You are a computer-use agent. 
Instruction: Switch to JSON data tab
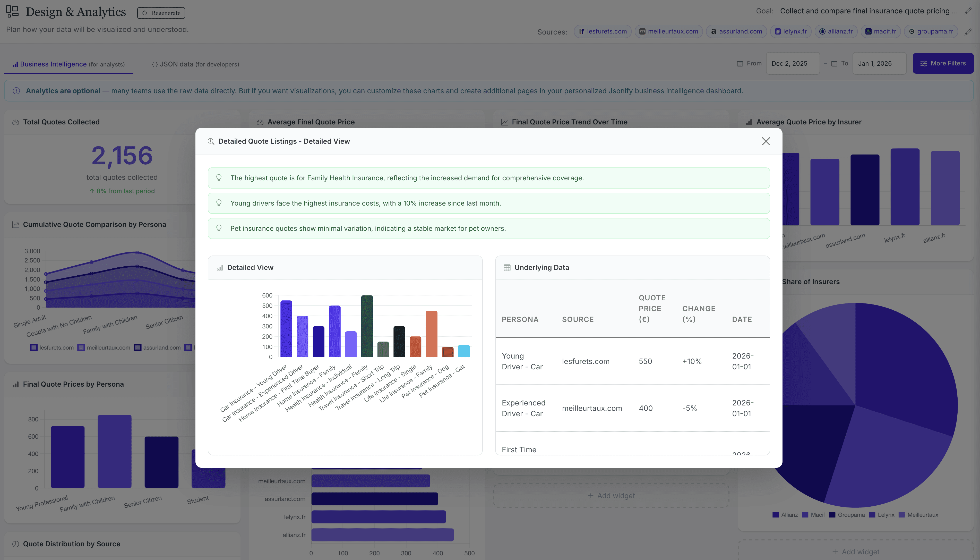[x=195, y=64]
